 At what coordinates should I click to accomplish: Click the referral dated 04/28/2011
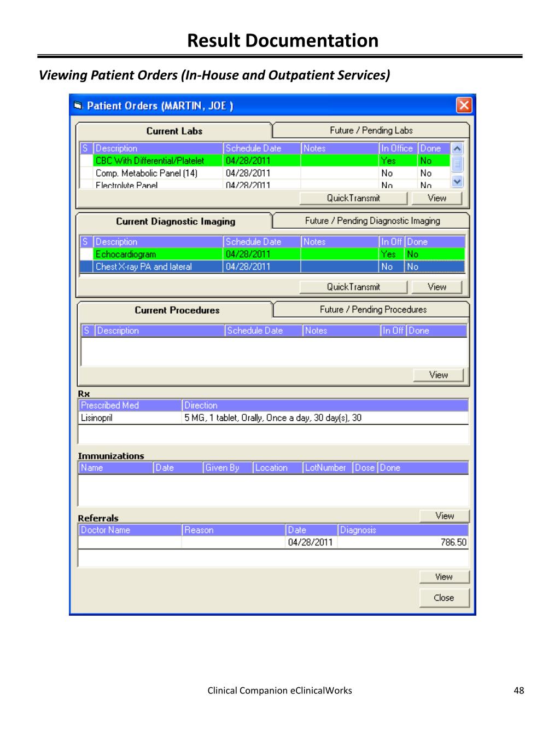pos(310,542)
